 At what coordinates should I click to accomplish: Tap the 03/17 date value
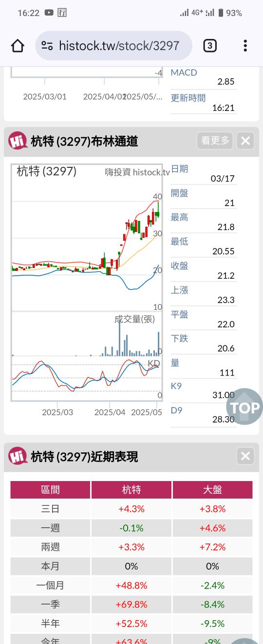pos(223,179)
